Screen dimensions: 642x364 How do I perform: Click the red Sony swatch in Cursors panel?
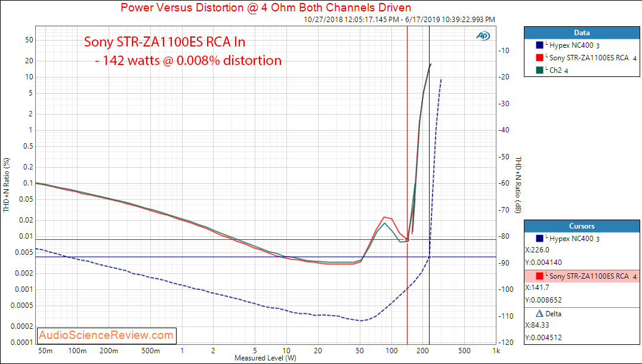(539, 276)
